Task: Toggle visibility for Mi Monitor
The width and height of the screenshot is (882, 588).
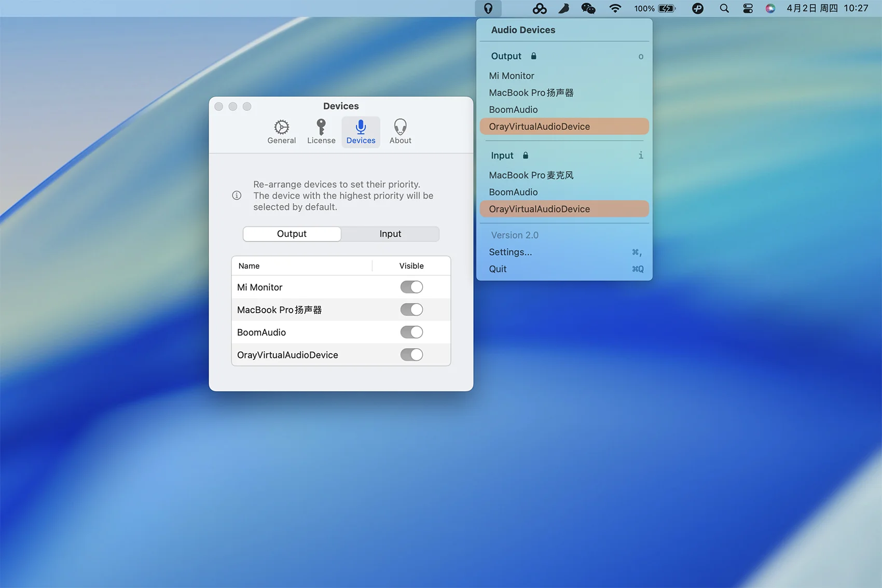Action: point(411,287)
